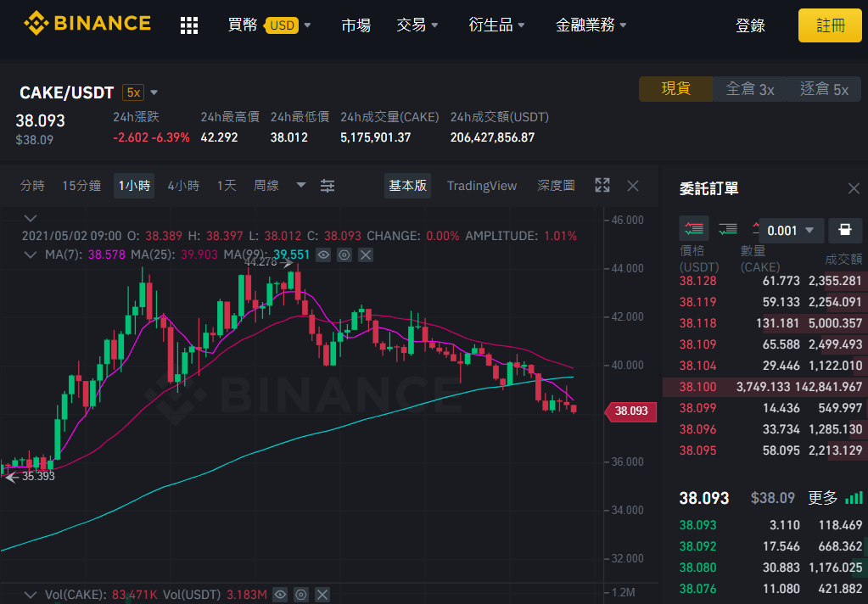The image size is (868, 604).
Task: Select ask price 38.099
Action: pos(698,408)
